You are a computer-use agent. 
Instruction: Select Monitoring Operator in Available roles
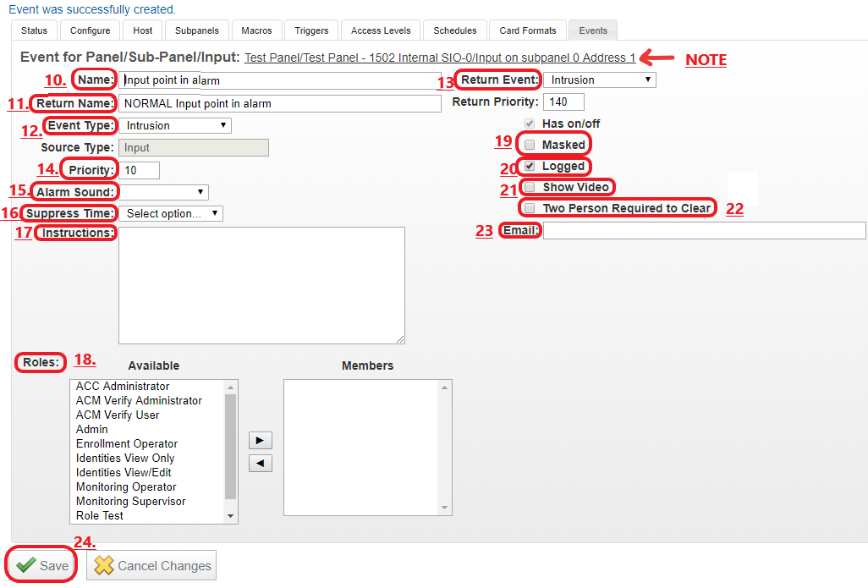tap(126, 486)
